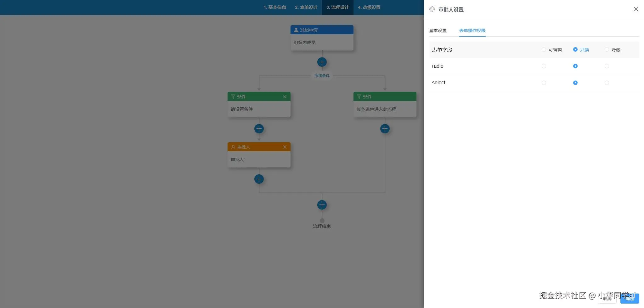Remove the 请设置条件 condition node via X

[285, 97]
